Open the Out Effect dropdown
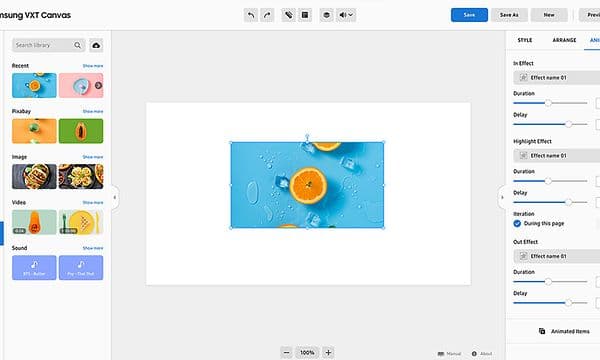 (557, 256)
